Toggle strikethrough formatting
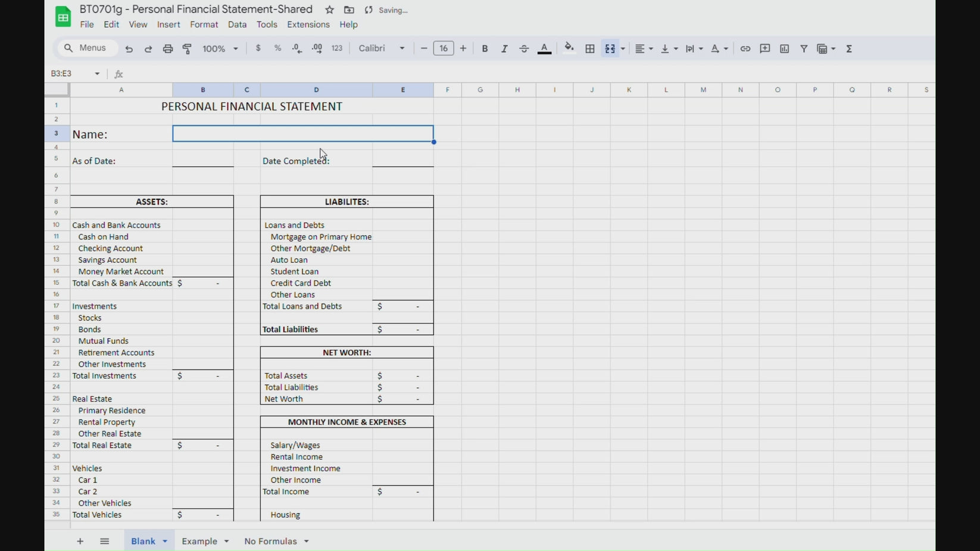 point(524,49)
